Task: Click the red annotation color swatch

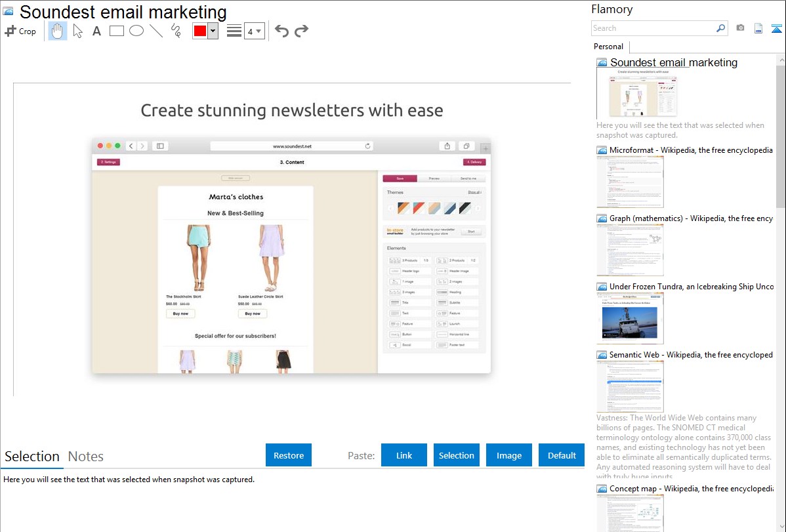Action: pos(200,31)
